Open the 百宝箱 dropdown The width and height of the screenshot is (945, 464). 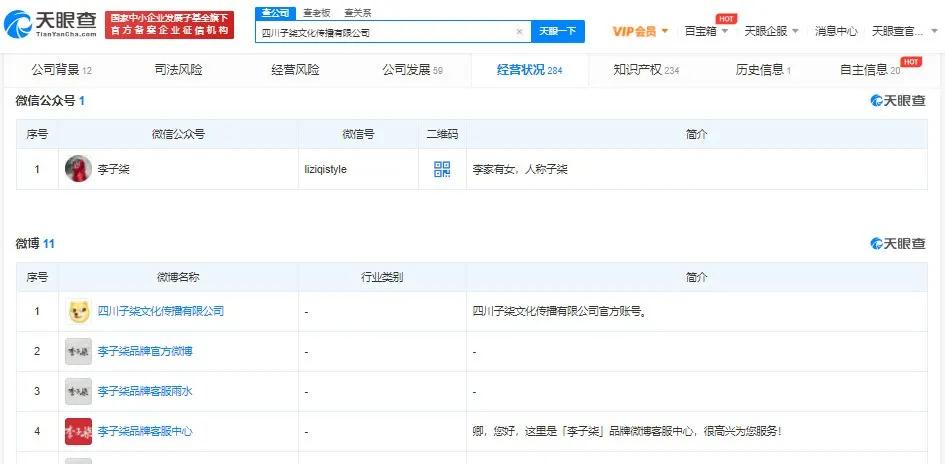(706, 31)
